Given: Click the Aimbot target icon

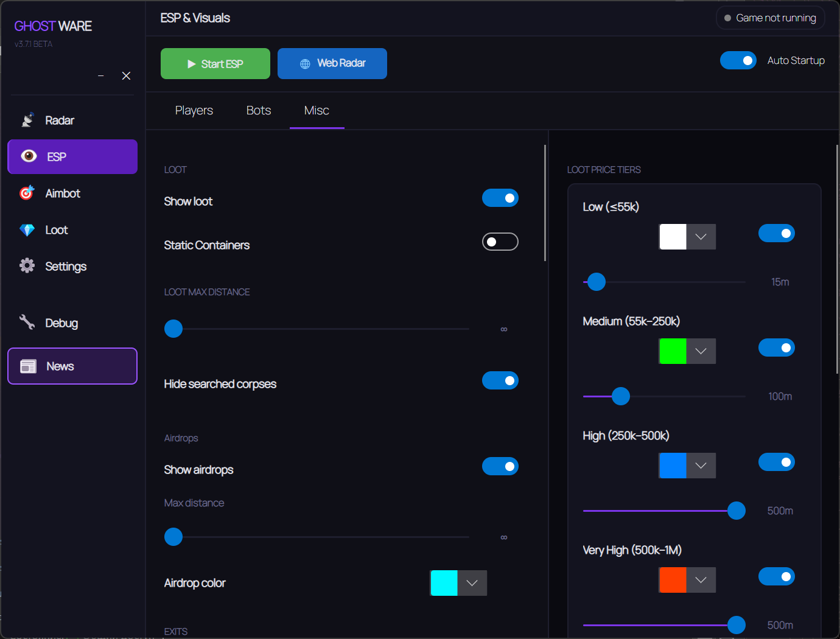Looking at the screenshot, I should (27, 193).
